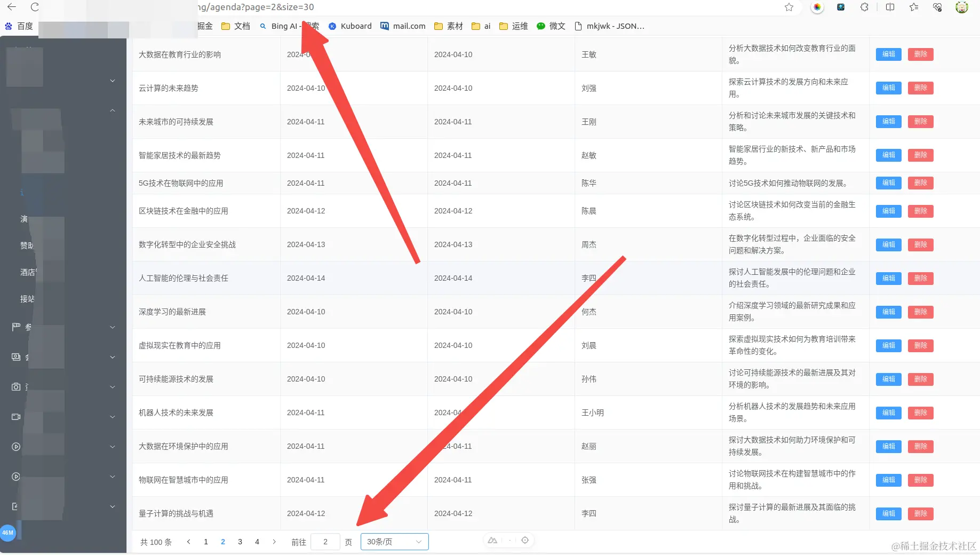Open the blue lightbulb extension icon
The image size is (980, 555).
(841, 7)
